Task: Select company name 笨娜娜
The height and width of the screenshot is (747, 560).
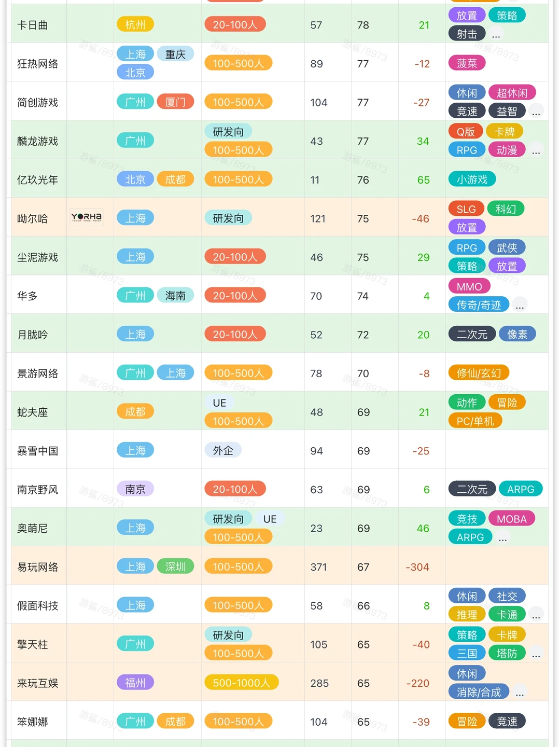Action: (x=32, y=722)
